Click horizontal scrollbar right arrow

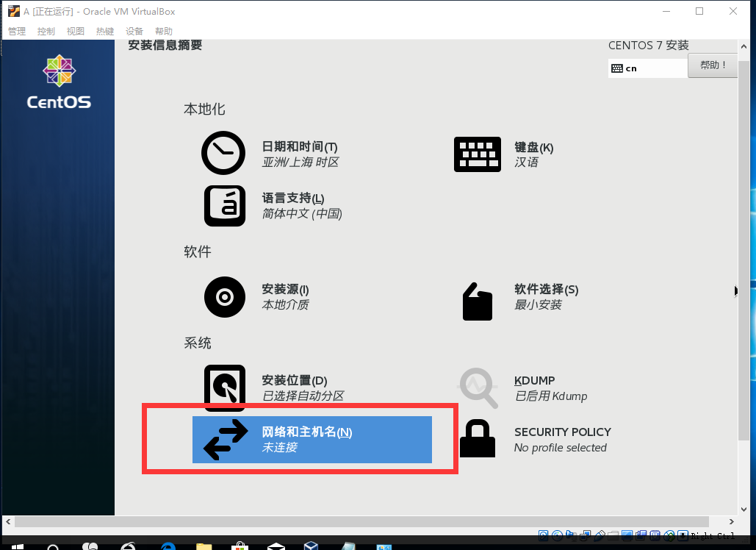(x=732, y=521)
